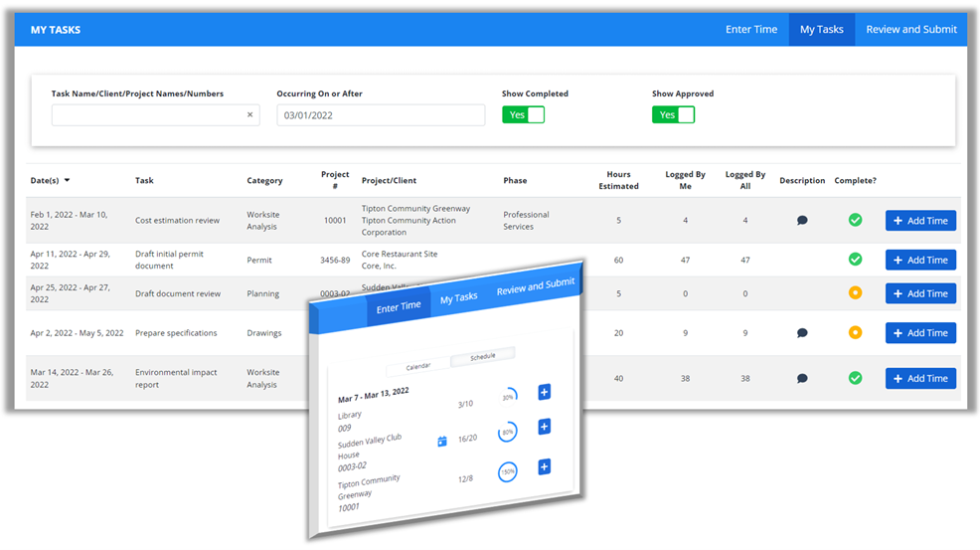
Task: Clear the task name search field
Action: click(250, 114)
